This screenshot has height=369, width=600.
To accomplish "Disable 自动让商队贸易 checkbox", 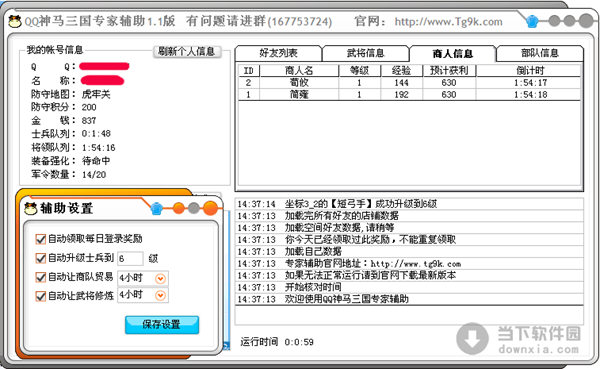I will 41,277.
